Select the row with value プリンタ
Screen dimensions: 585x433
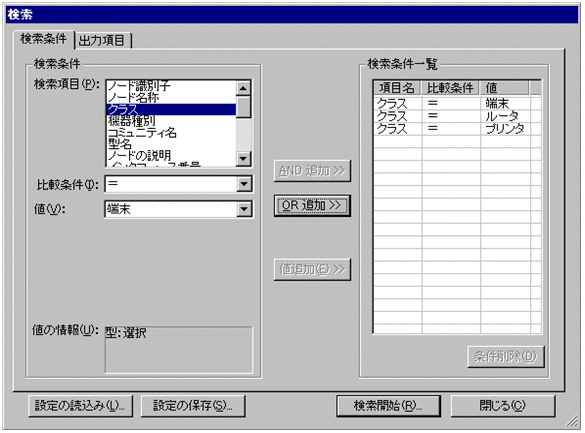[457, 129]
